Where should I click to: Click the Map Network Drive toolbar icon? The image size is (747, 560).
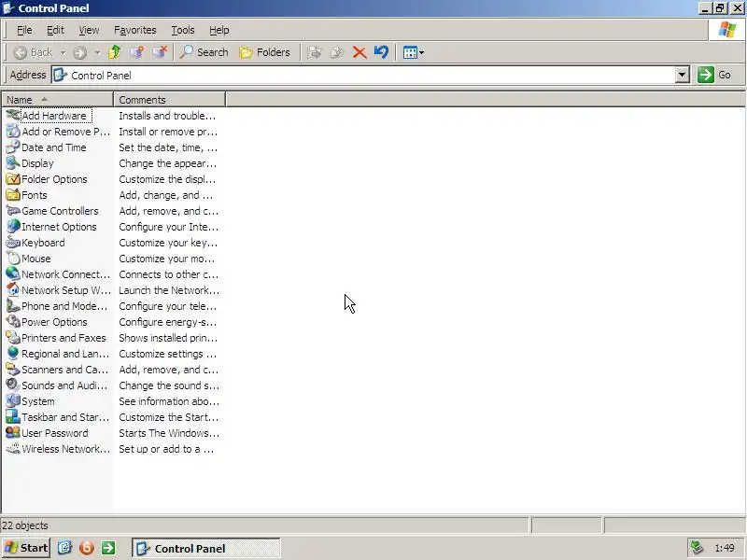coord(137,52)
